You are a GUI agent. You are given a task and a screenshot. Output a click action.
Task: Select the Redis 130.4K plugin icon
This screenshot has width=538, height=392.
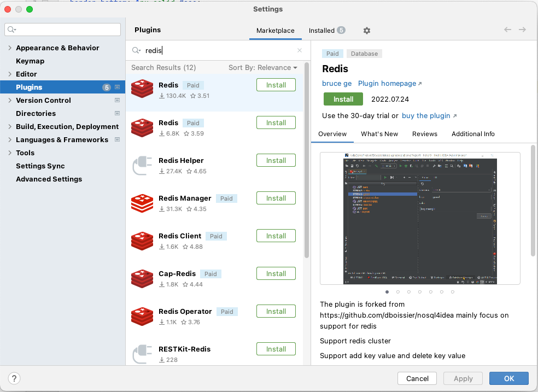pyautogui.click(x=142, y=89)
